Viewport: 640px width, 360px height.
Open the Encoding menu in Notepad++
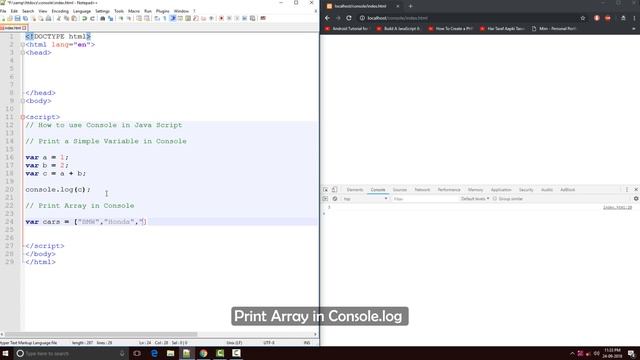60,11
